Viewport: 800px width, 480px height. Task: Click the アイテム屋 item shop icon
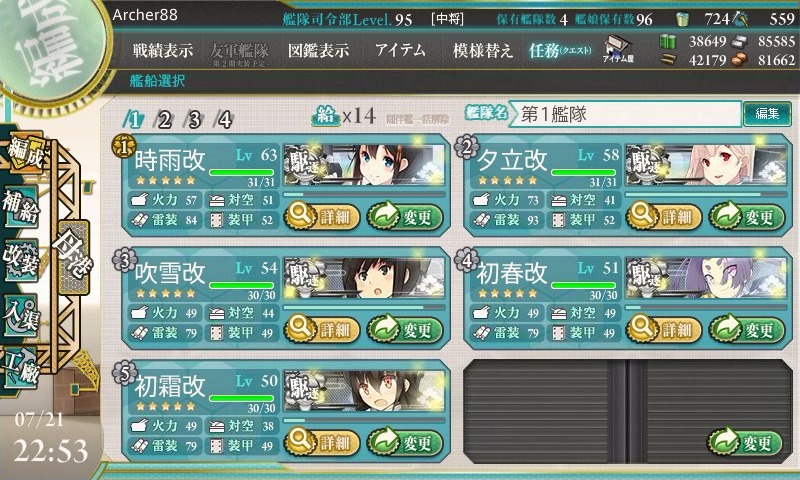point(618,49)
